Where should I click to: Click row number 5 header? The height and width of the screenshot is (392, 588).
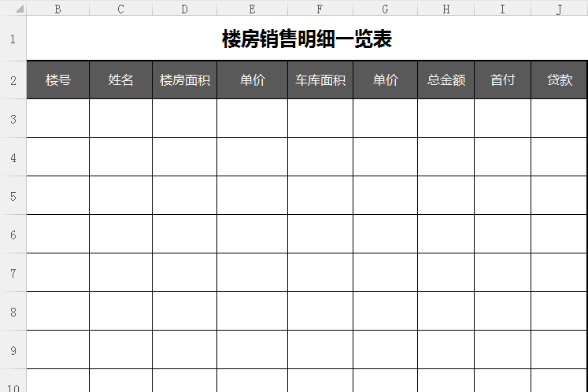coord(13,195)
